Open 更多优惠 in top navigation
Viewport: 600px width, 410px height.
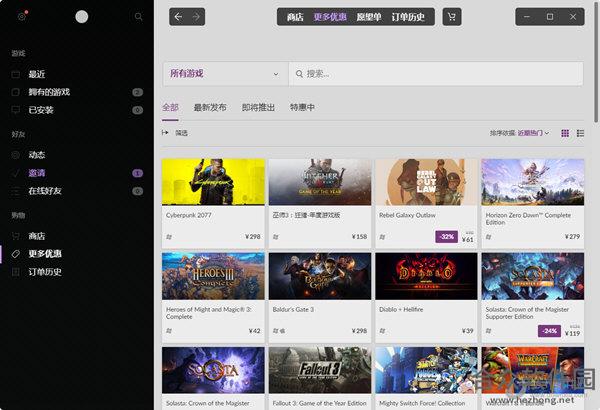[x=330, y=17]
